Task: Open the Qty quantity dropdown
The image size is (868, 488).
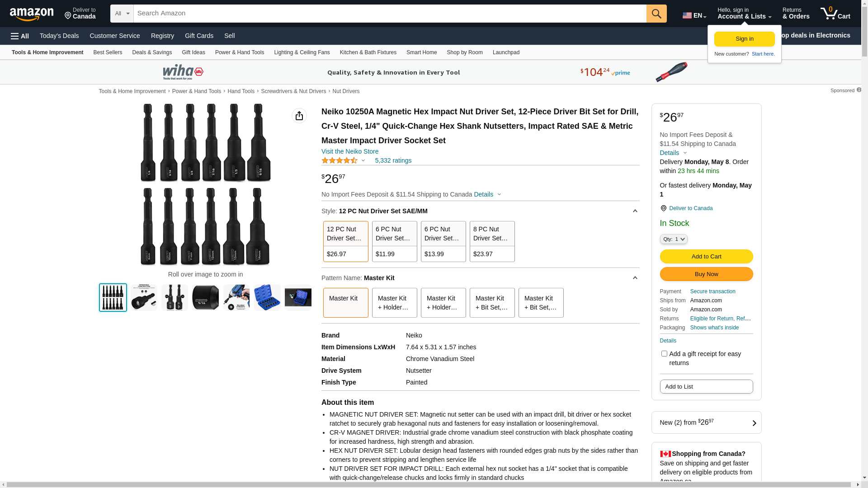Action: [x=673, y=239]
